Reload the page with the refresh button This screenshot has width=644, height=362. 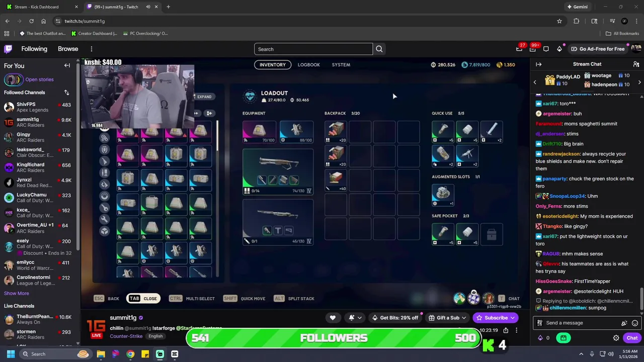pyautogui.click(x=31, y=21)
